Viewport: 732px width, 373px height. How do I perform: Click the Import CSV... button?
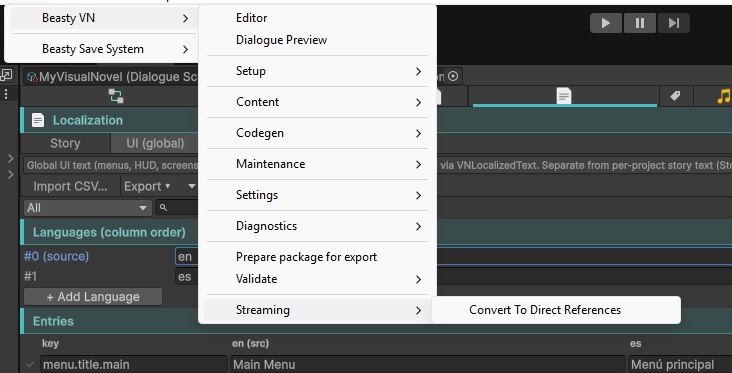point(70,186)
